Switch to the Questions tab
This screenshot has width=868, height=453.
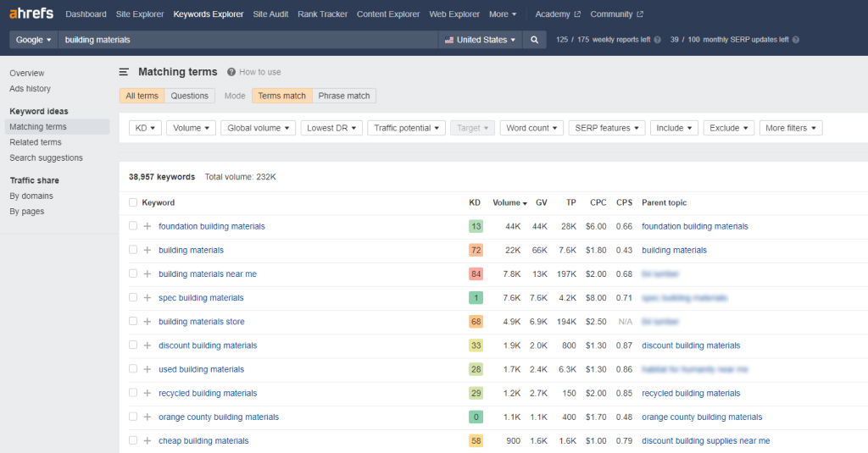[189, 96]
